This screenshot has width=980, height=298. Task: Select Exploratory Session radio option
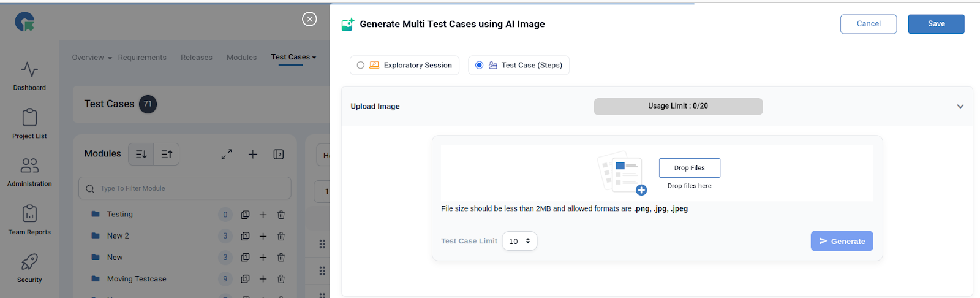361,66
